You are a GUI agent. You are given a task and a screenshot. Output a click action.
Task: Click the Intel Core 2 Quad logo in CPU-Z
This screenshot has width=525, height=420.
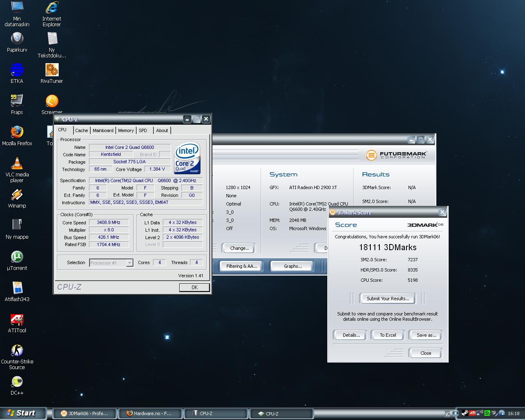pyautogui.click(x=187, y=158)
